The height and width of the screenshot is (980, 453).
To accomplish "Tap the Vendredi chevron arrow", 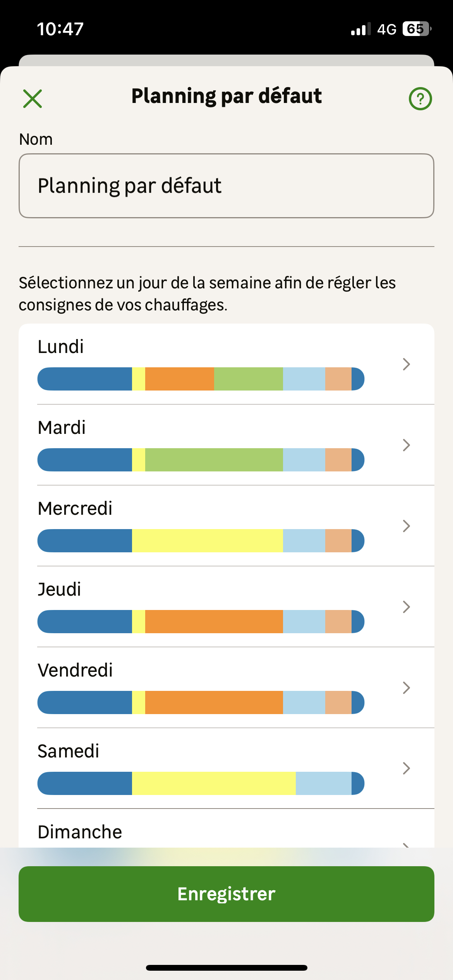I will (x=406, y=688).
